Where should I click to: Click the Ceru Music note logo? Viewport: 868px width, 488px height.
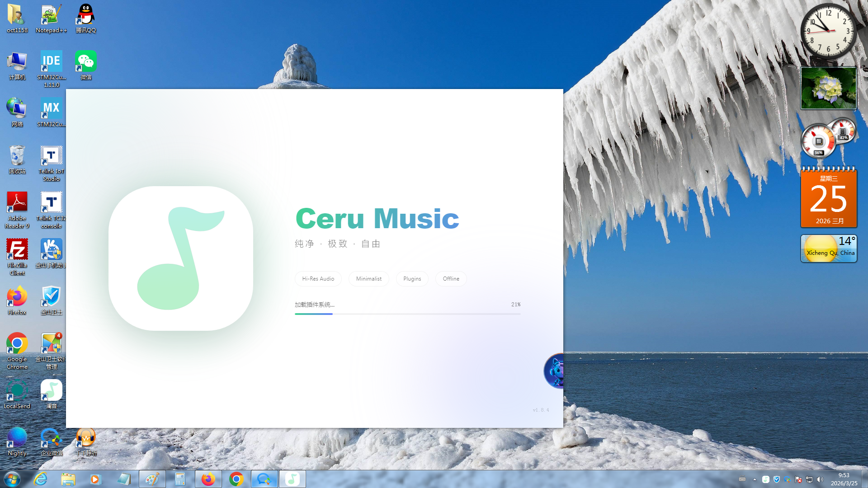coord(180,258)
